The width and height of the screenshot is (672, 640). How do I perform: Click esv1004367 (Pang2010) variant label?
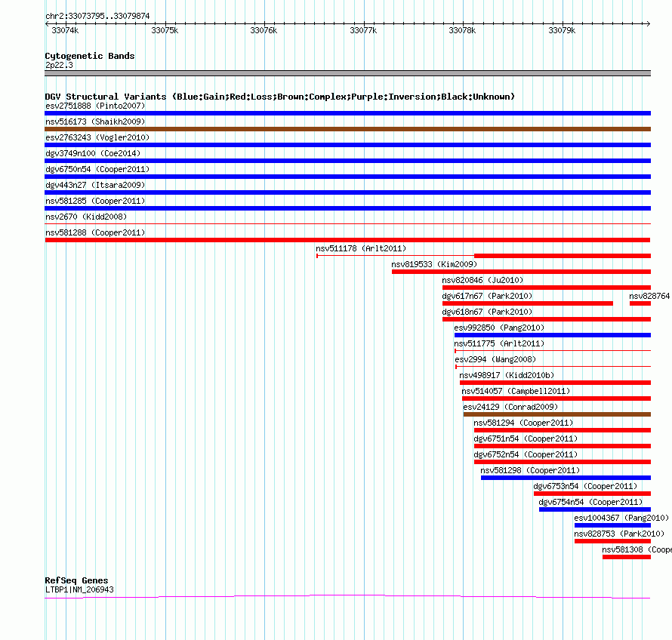click(x=621, y=518)
